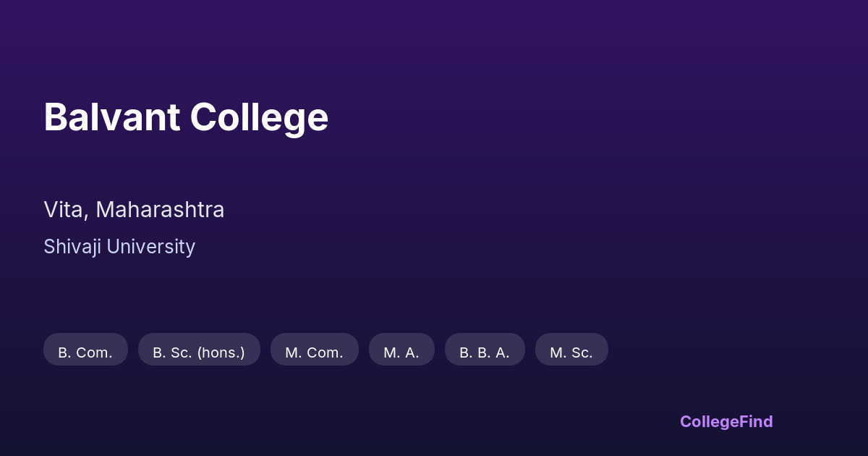Pick the M. Sc. course pill
The width and height of the screenshot is (868, 456).
pos(571,350)
